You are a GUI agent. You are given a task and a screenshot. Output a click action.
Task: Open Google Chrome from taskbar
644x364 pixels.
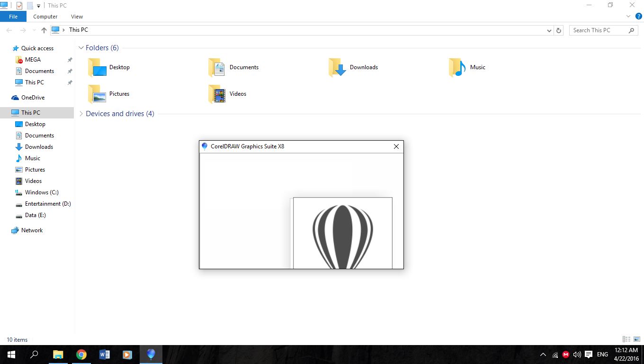click(x=81, y=355)
